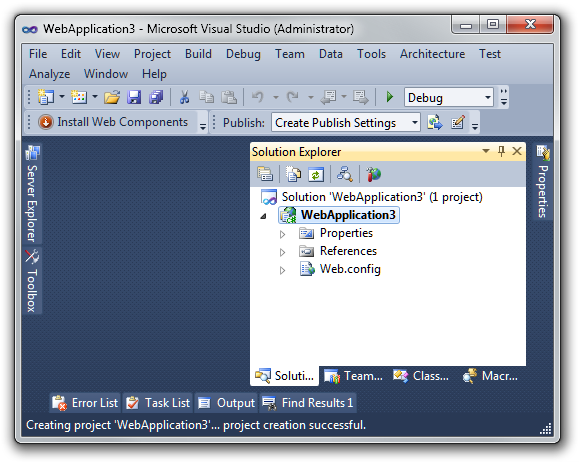Click ASP.NET Configuration hammer globe icon

tap(373, 174)
